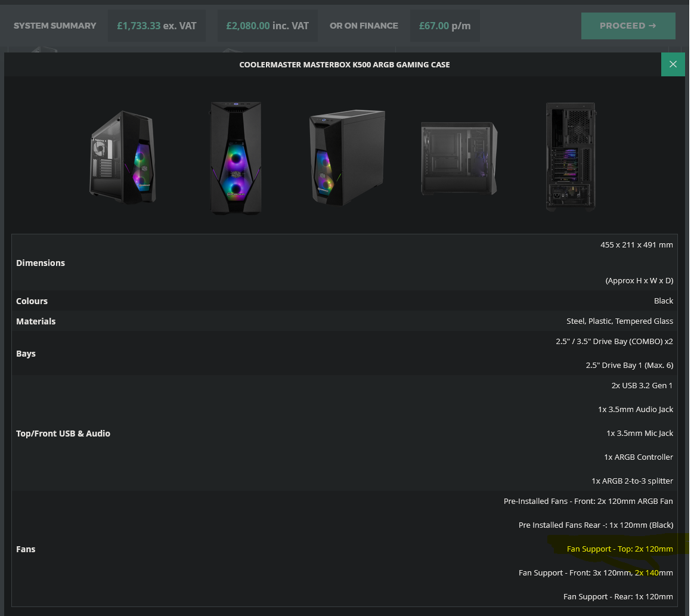Click the OR ON FINANCE label

pos(364,26)
